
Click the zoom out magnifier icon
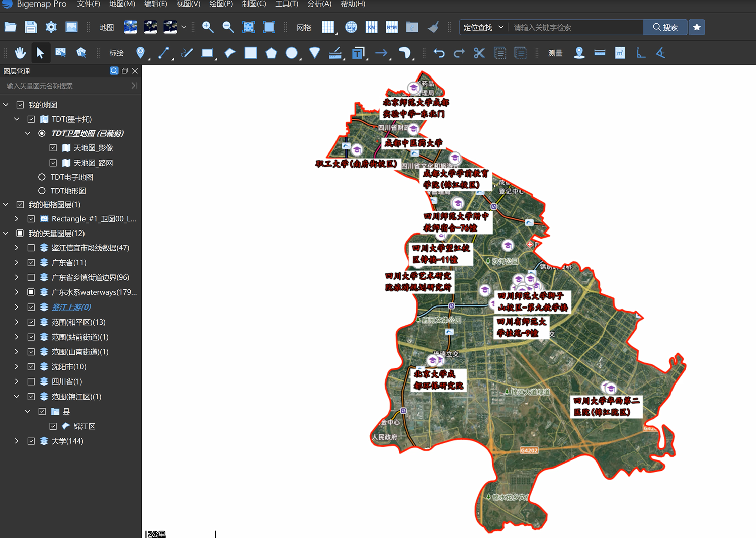[228, 27]
